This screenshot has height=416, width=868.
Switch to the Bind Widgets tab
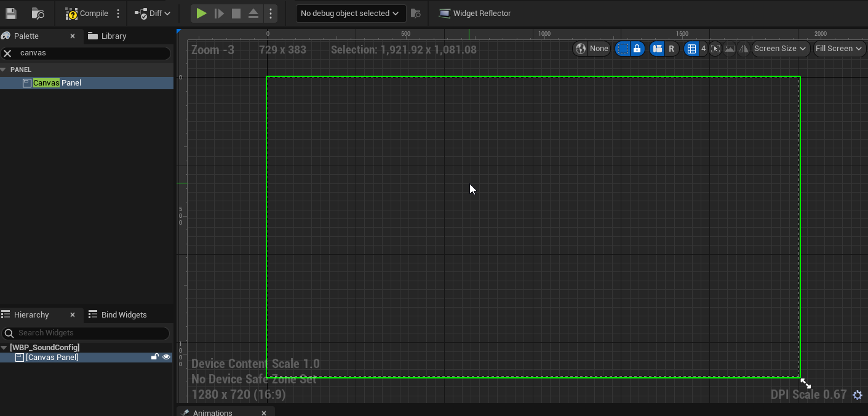(x=118, y=314)
